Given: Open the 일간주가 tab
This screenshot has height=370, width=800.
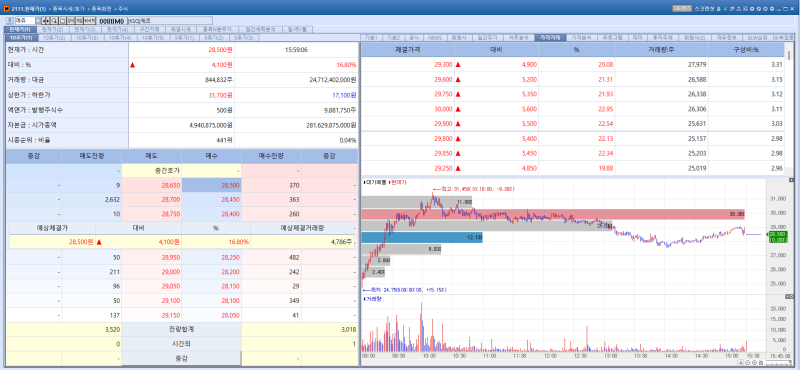Looking at the screenshot, I should (x=487, y=38).
